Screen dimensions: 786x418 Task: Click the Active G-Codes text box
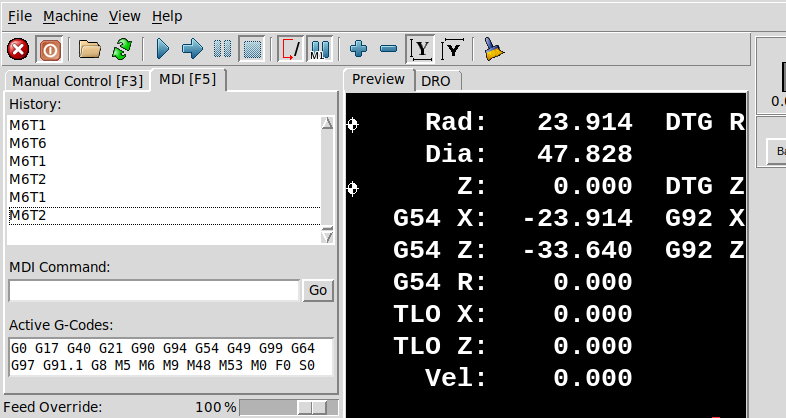pos(170,357)
